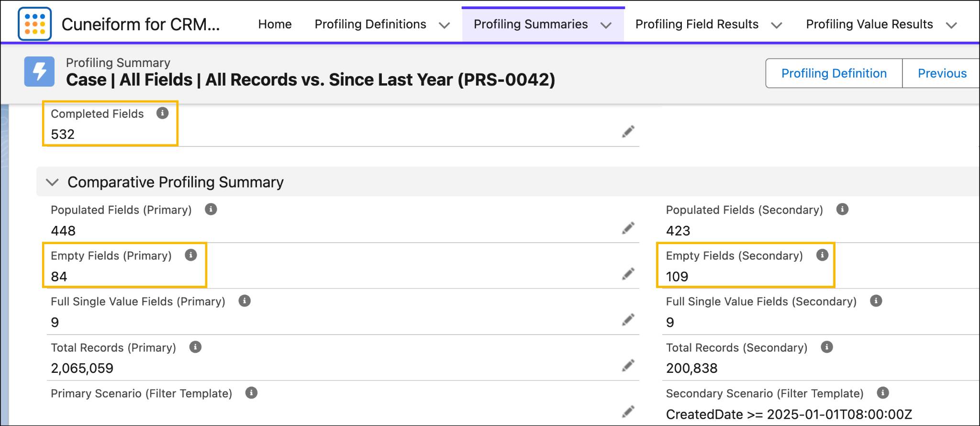The height and width of the screenshot is (426, 980).
Task: Open Profiling Definitions tab dropdown arrow
Action: click(x=445, y=25)
